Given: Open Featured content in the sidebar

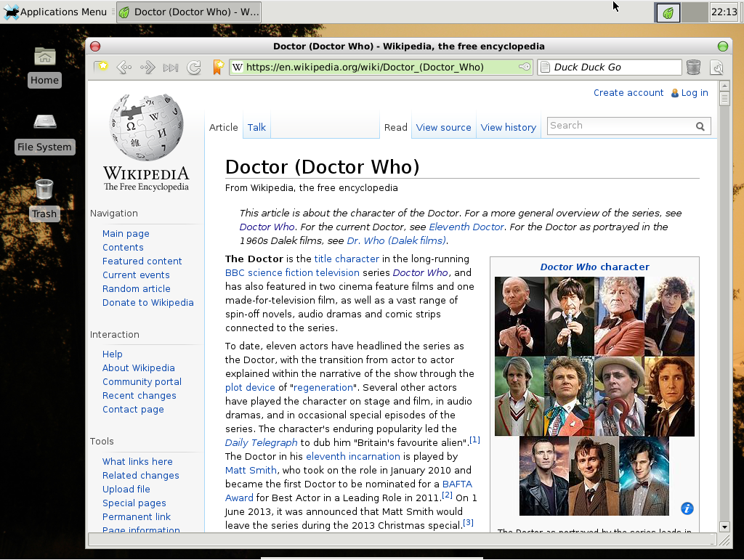Looking at the screenshot, I should click(142, 261).
